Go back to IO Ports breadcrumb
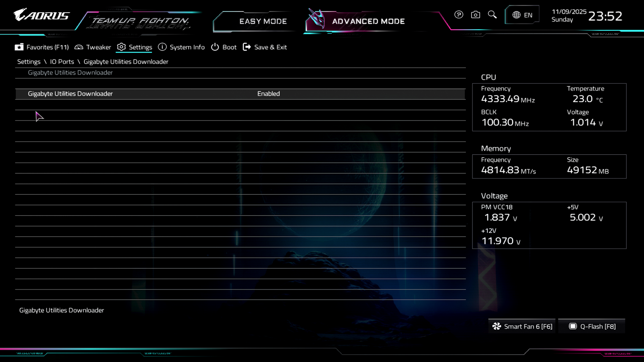 point(62,62)
